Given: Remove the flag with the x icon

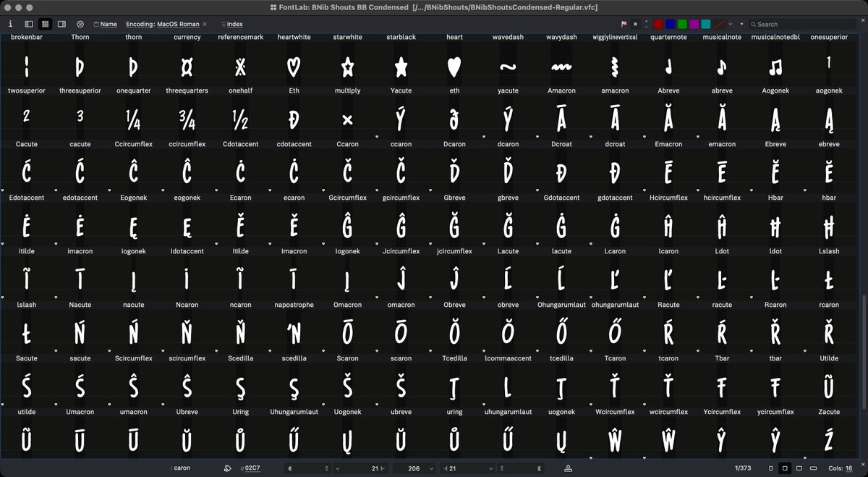Looking at the screenshot, I should click(636, 24).
